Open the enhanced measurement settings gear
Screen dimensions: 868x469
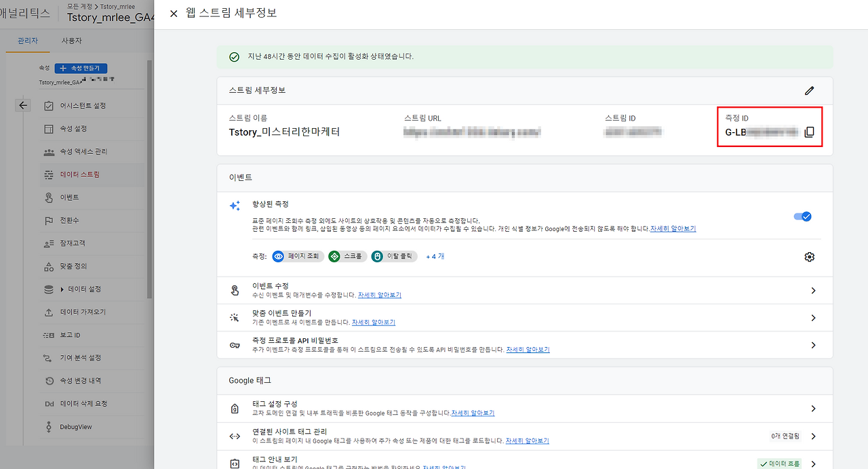(809, 256)
